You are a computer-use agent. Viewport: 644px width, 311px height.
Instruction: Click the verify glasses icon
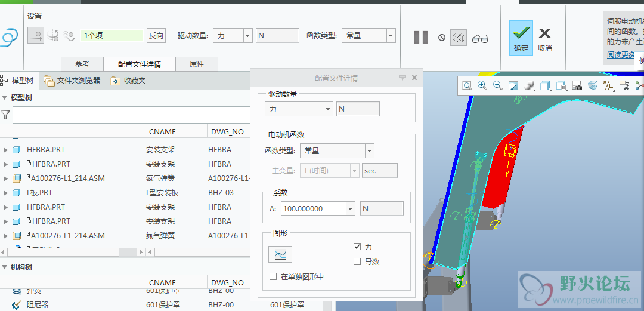(479, 39)
